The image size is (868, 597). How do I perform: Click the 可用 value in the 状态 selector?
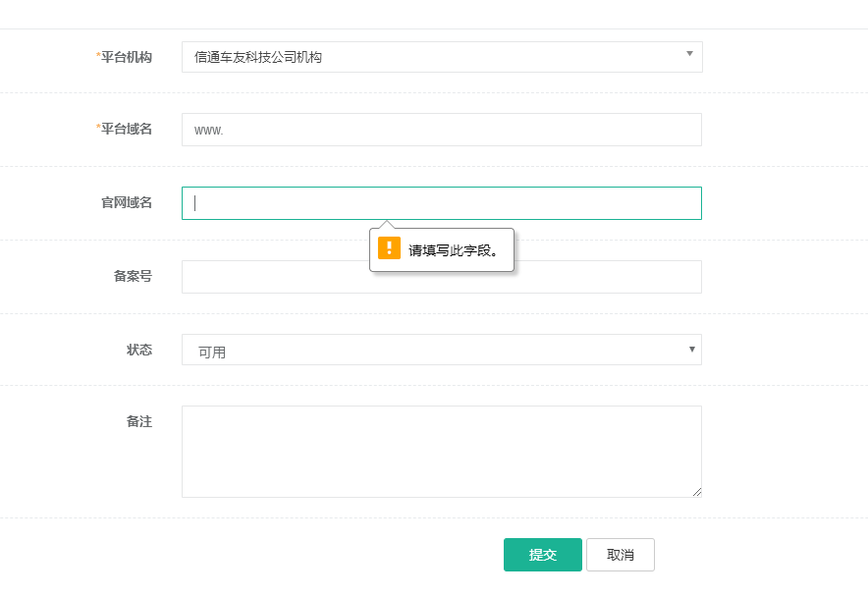[x=212, y=352]
